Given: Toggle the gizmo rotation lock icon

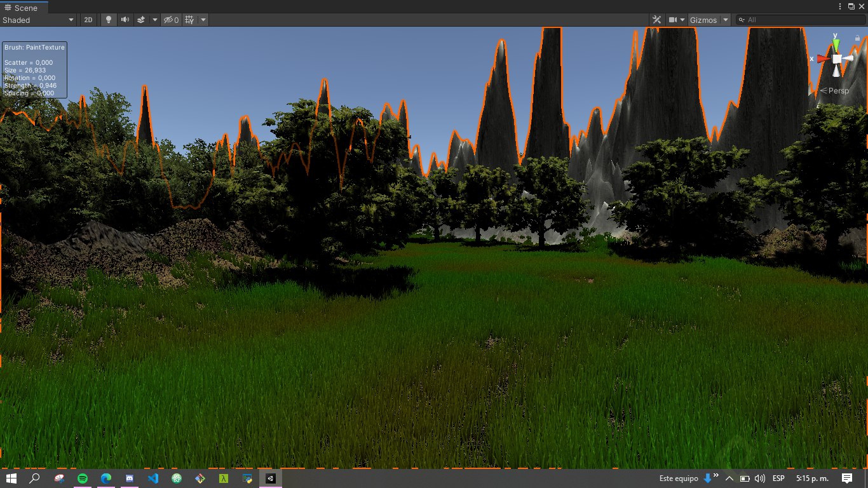Looking at the screenshot, I should [x=857, y=38].
